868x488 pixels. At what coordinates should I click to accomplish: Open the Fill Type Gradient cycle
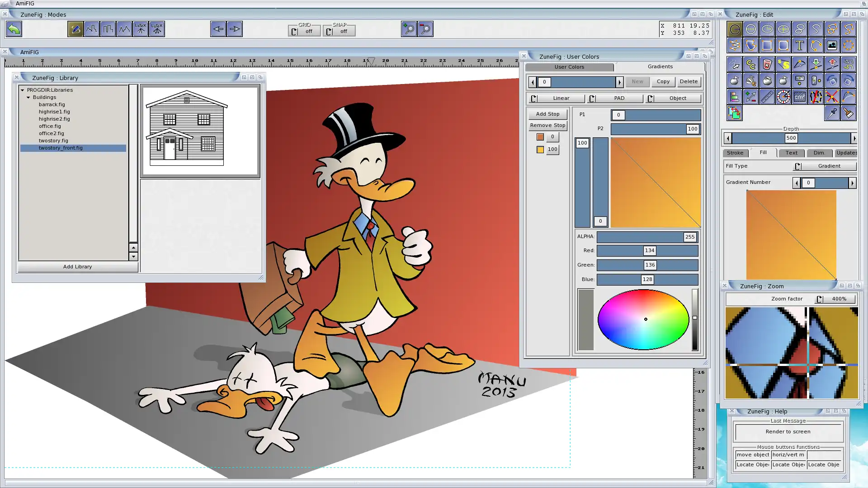click(824, 166)
